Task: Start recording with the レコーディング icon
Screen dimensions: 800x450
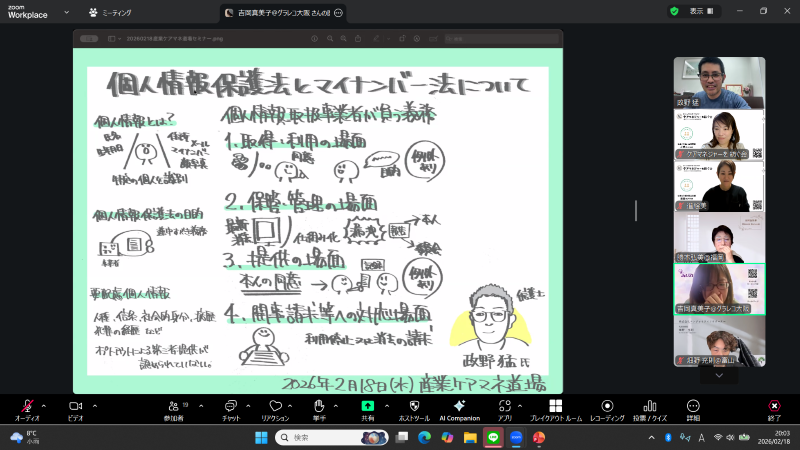Action: point(609,406)
